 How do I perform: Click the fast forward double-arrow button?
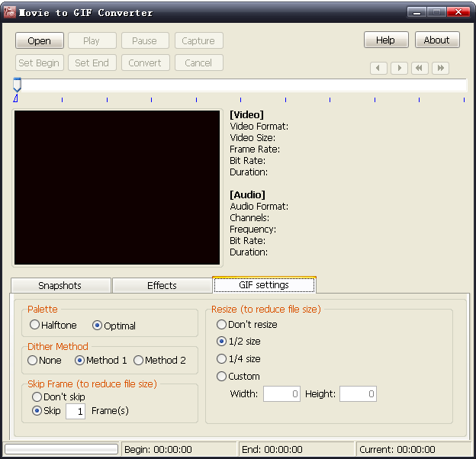point(440,68)
